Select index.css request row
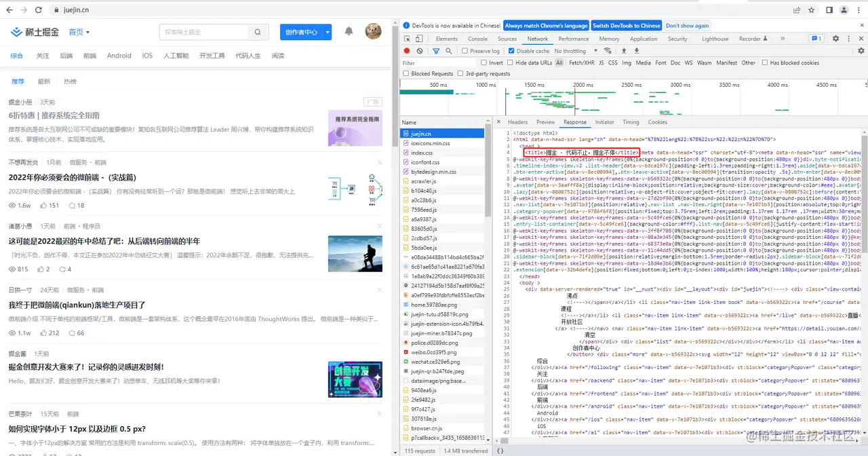 [x=442, y=153]
